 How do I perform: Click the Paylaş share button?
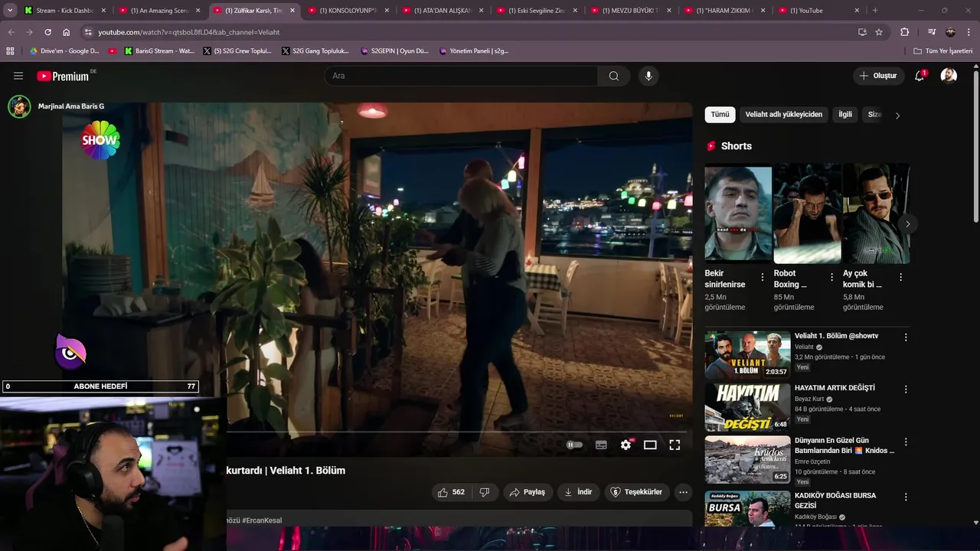528,492
